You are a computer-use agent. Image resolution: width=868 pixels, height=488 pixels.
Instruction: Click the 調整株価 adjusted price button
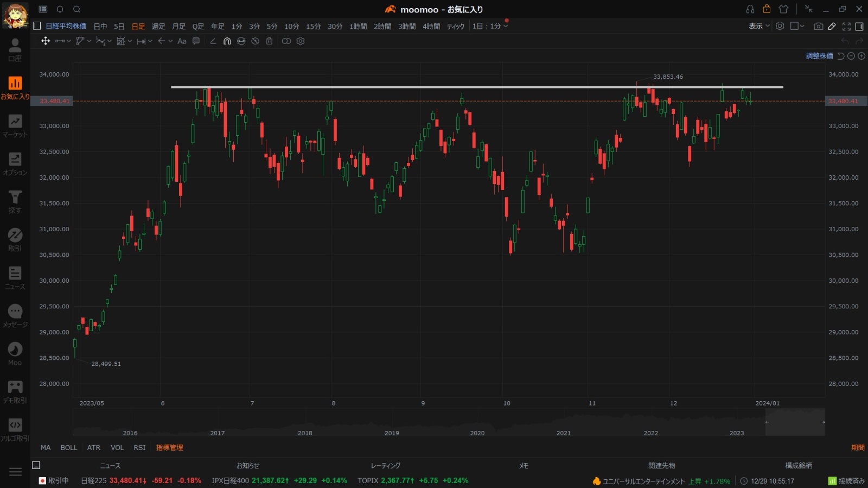coord(819,56)
